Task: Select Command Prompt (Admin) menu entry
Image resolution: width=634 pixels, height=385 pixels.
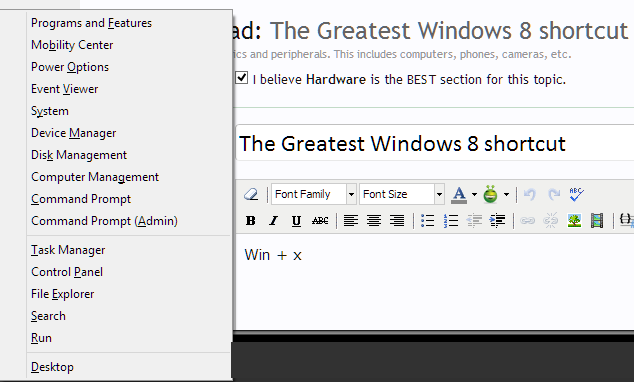Action: click(104, 221)
